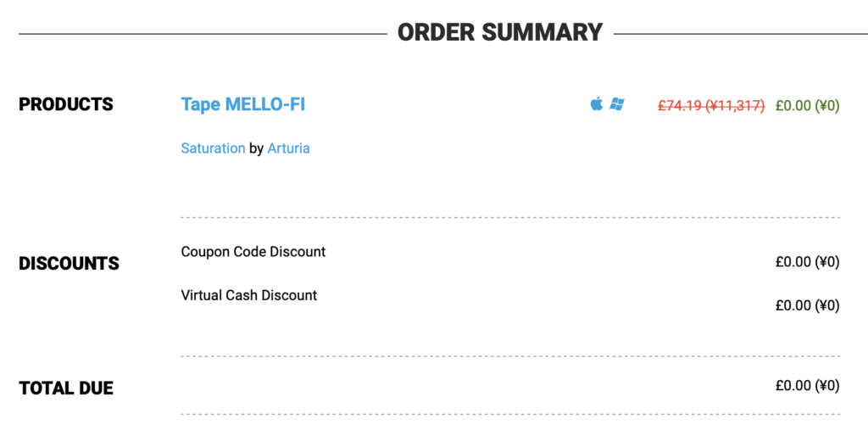The width and height of the screenshot is (868, 436).
Task: Open the Saturation category link
Action: 213,148
